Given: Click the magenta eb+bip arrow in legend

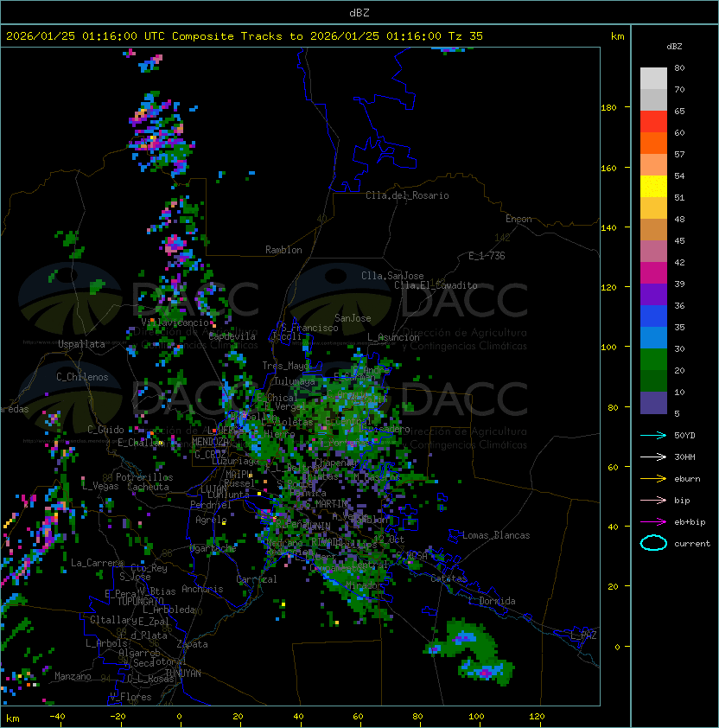Looking at the screenshot, I should click(653, 522).
